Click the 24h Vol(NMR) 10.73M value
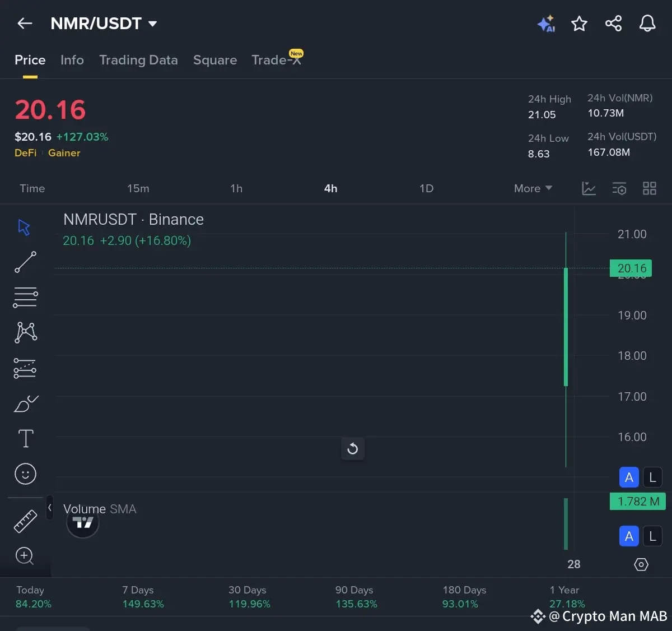672x631 pixels. [605, 113]
